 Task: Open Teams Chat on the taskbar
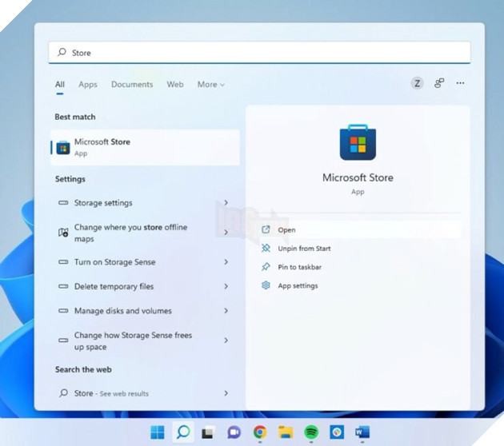tap(234, 432)
